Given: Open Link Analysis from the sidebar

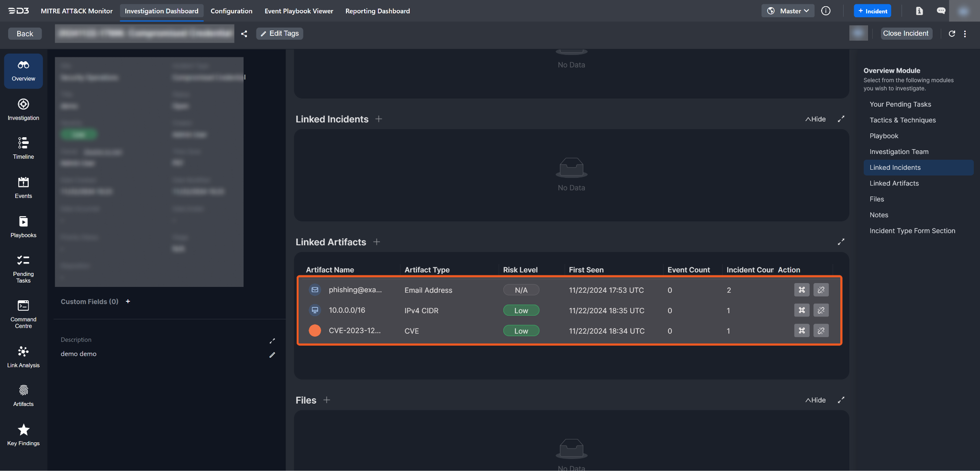Looking at the screenshot, I should click(23, 357).
